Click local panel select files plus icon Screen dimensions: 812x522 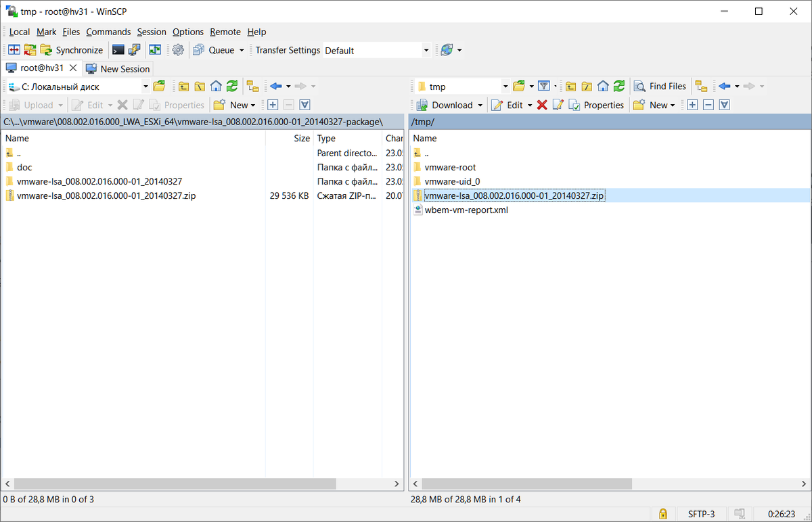pyautogui.click(x=273, y=105)
